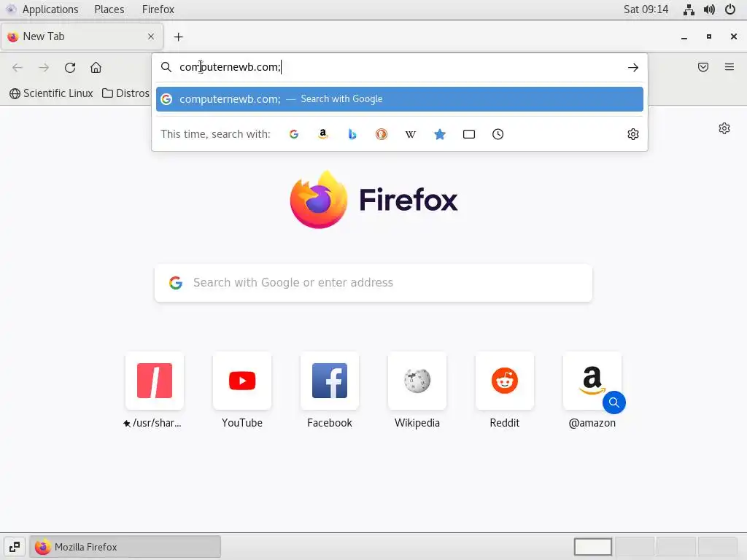Viewport: 747px width, 560px height.
Task: Search this time with Amazon icon
Action: 323,134
